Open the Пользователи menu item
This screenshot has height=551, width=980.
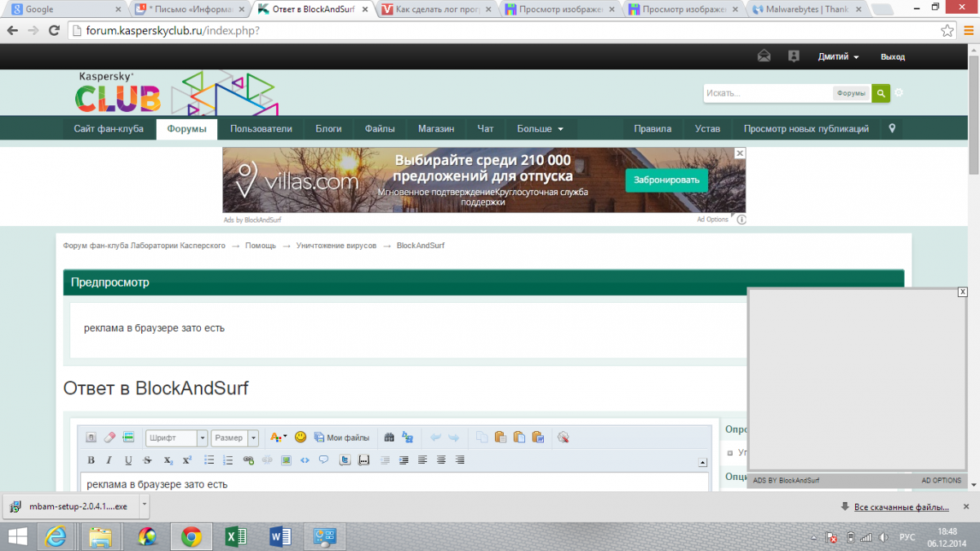[261, 129]
